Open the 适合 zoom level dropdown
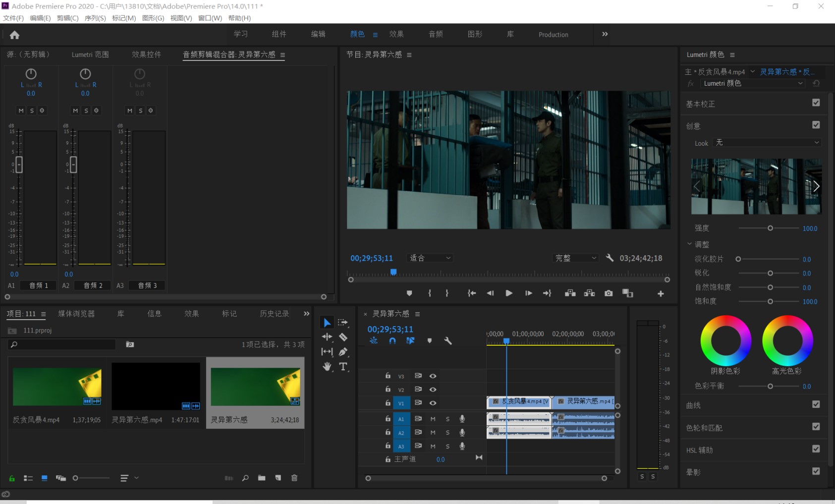The width and height of the screenshot is (835, 504). tap(430, 258)
